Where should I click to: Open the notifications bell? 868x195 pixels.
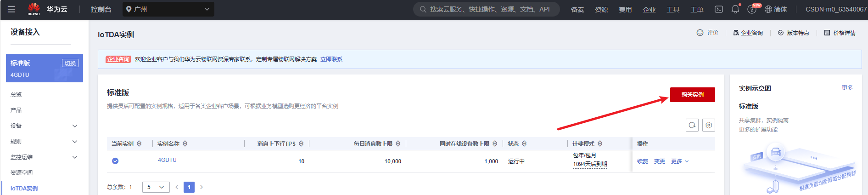click(735, 9)
